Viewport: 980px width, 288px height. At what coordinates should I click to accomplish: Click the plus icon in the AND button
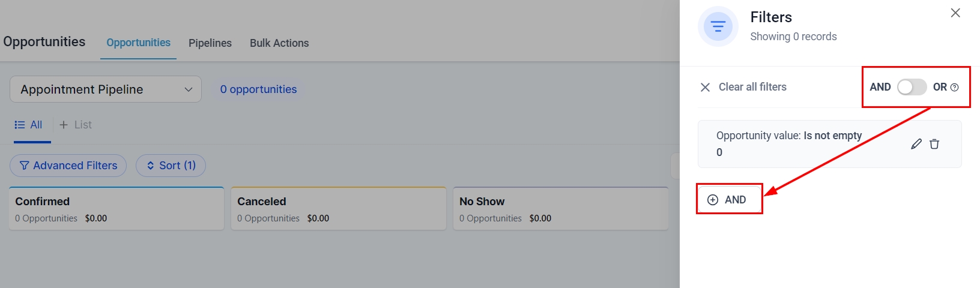(713, 200)
